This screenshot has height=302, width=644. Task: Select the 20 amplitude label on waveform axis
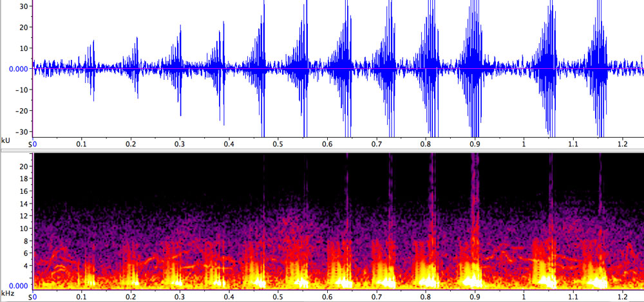point(24,27)
